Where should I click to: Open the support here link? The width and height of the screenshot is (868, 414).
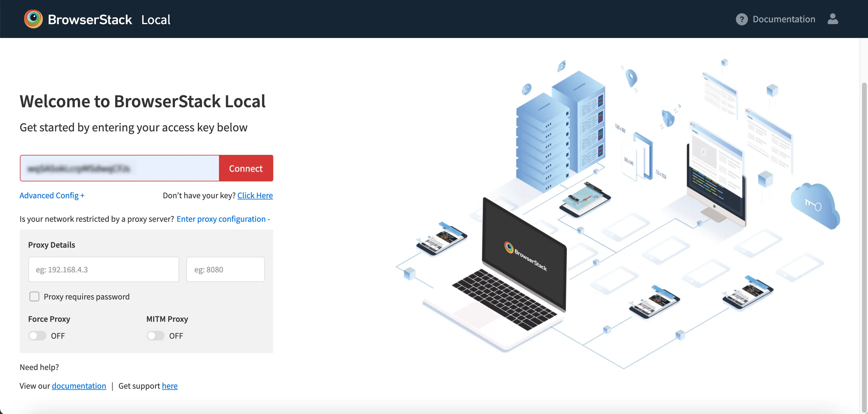[169, 386]
